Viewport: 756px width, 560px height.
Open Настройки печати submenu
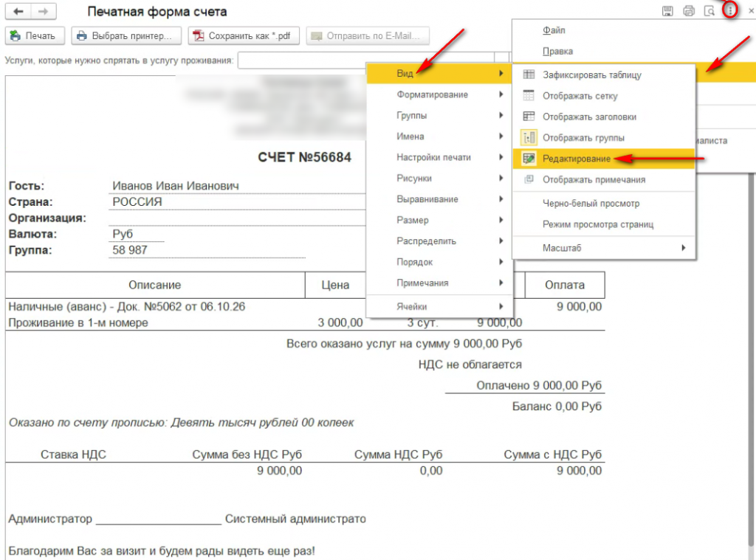pyautogui.click(x=439, y=157)
